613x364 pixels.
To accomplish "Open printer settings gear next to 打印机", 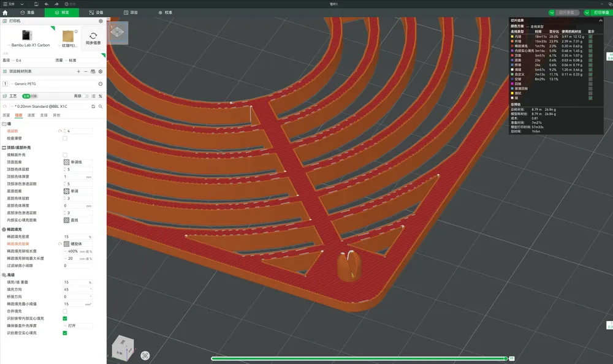I will click(101, 21).
